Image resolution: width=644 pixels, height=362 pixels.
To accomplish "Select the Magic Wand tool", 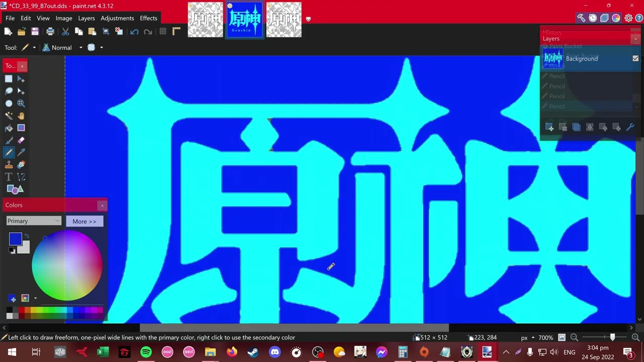I will 9,116.
